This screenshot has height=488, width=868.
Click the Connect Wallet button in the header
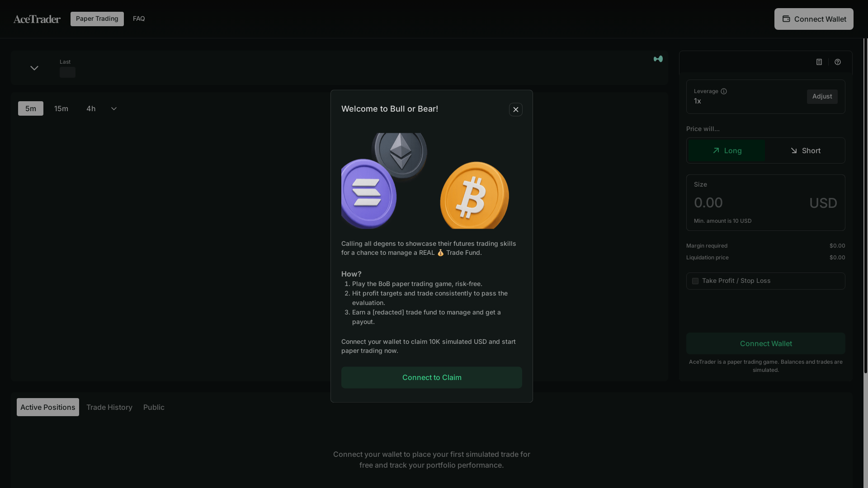click(814, 19)
